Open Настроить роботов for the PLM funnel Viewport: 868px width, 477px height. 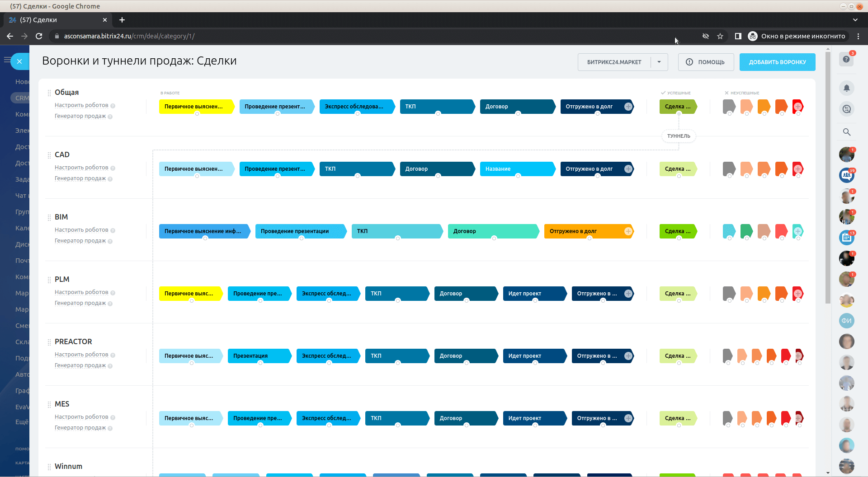click(81, 292)
